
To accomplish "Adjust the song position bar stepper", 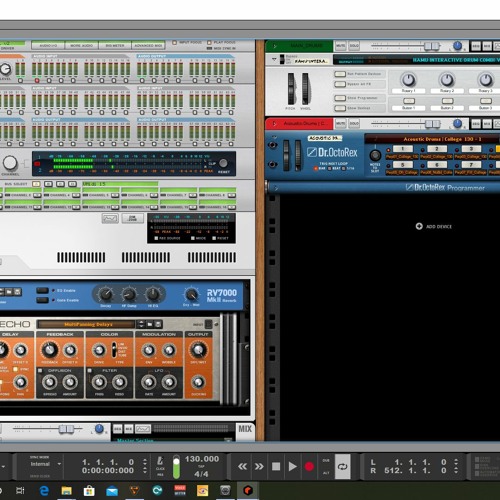I will pyautogui.click(x=145, y=462).
